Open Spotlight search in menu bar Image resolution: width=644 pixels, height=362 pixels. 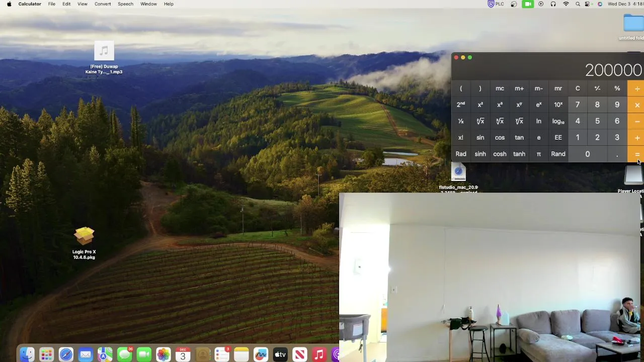tap(578, 4)
